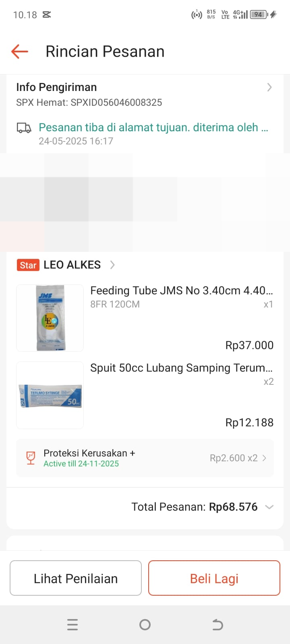Tap the battery status icon

coord(259,15)
